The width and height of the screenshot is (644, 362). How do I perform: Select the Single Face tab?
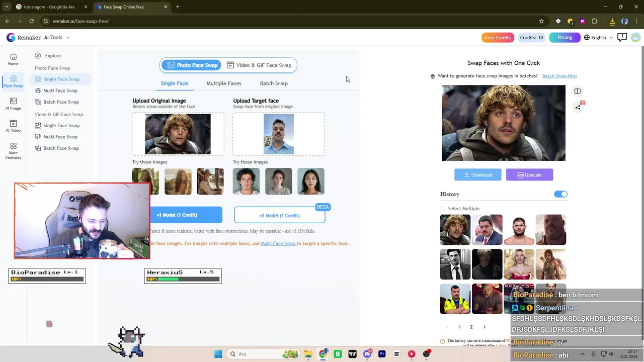coord(174,83)
